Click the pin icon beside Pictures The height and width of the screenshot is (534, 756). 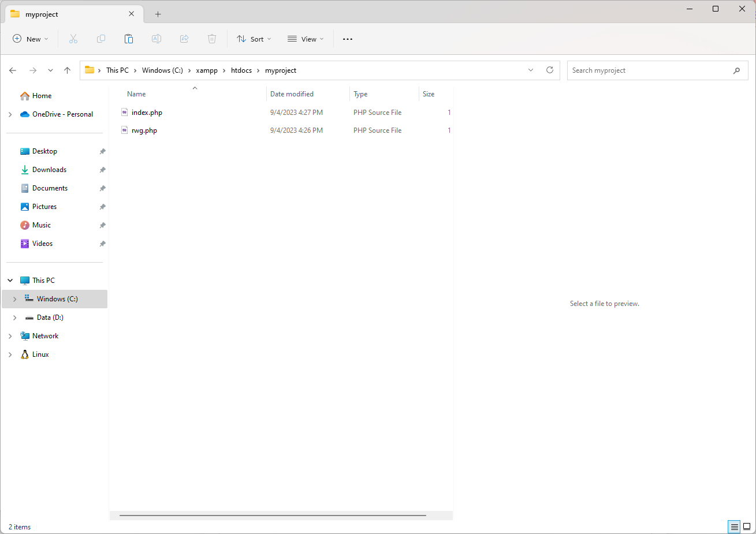[x=102, y=207]
